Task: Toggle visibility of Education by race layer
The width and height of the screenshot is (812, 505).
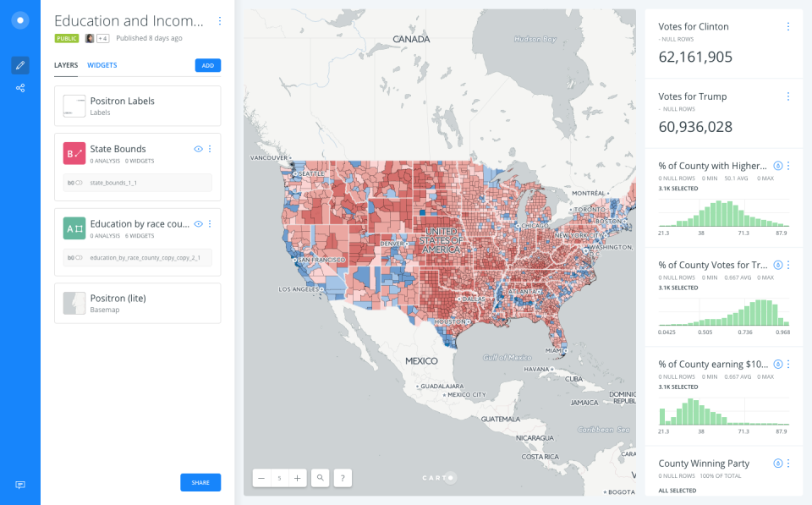Action: pos(198,224)
